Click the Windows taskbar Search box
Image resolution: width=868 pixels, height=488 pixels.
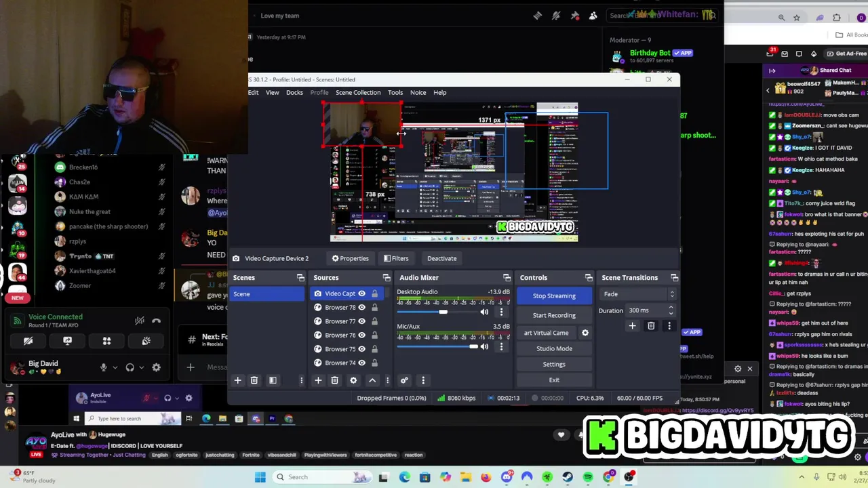pos(323,477)
